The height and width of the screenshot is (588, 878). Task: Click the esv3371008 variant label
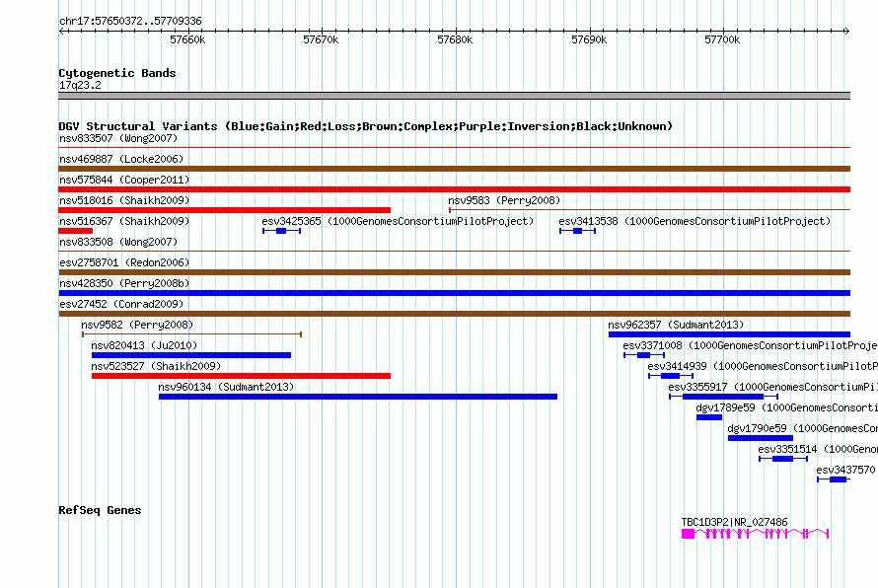point(751,345)
